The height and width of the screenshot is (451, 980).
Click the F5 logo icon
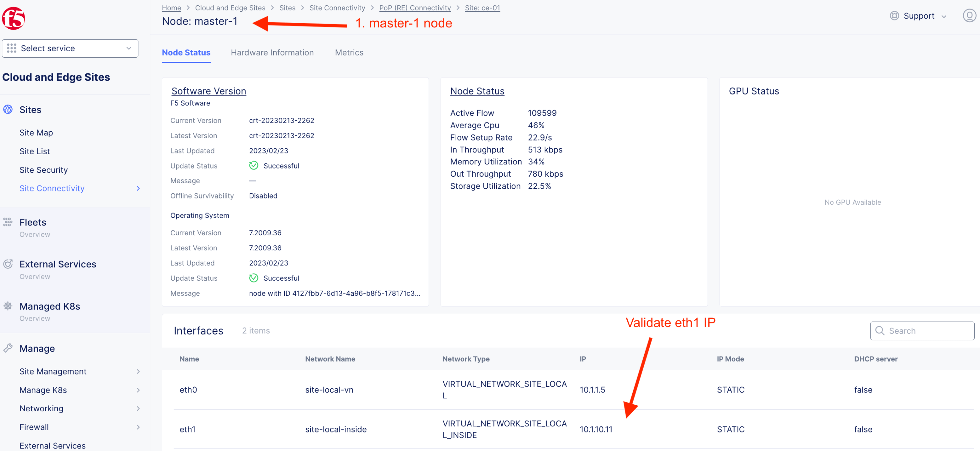(x=14, y=18)
